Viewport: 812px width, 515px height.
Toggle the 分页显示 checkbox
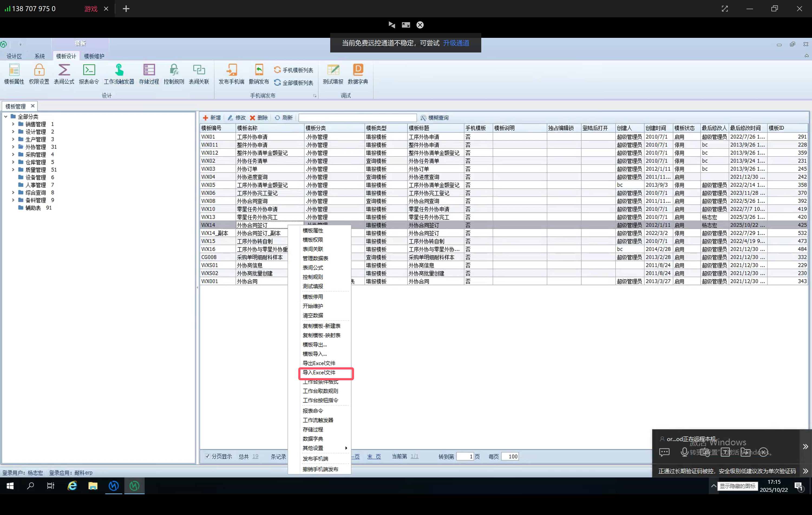[207, 456]
